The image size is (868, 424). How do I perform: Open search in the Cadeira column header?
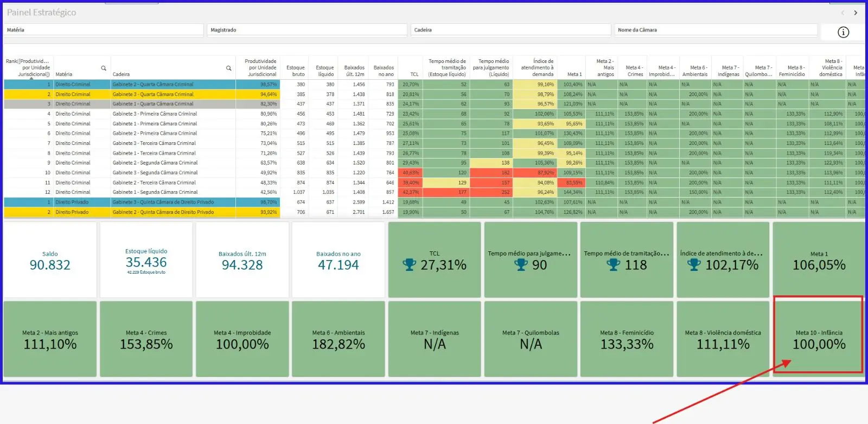(x=229, y=68)
